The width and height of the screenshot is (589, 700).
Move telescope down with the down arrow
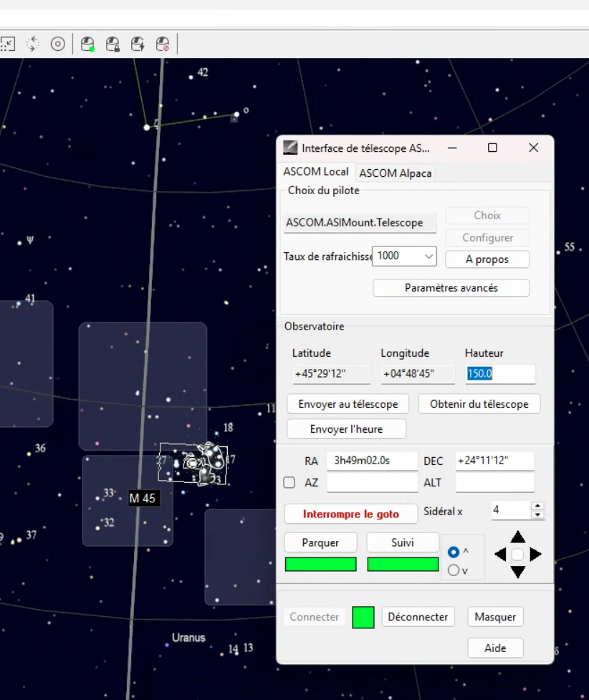[518, 572]
